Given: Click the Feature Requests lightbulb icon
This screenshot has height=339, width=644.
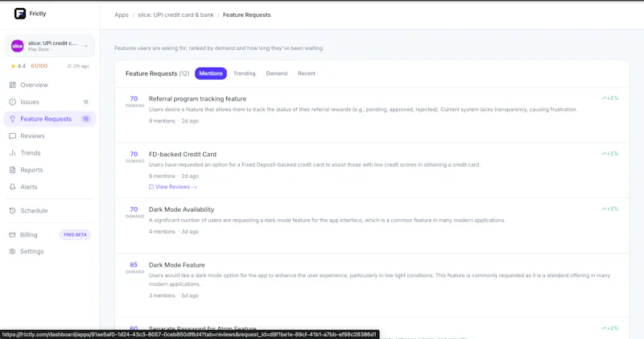Looking at the screenshot, I should [12, 119].
